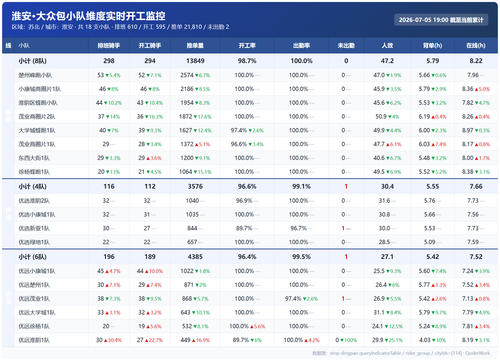
Task: Click the order count cell 868
Action: (187, 299)
